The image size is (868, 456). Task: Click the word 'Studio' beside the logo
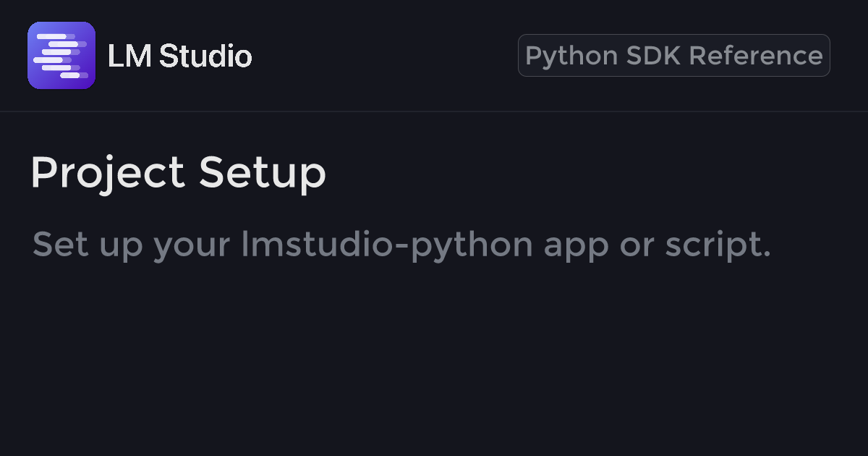[205, 56]
